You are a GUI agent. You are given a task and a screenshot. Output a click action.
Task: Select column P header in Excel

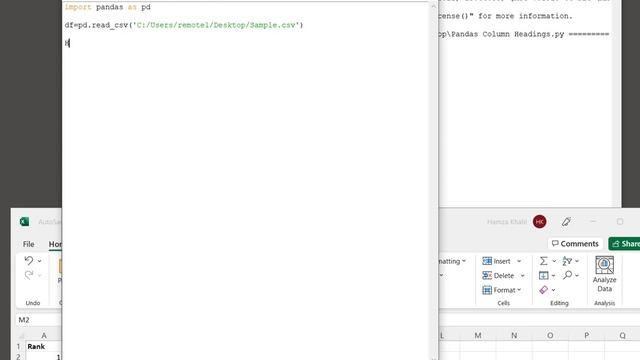point(586,335)
